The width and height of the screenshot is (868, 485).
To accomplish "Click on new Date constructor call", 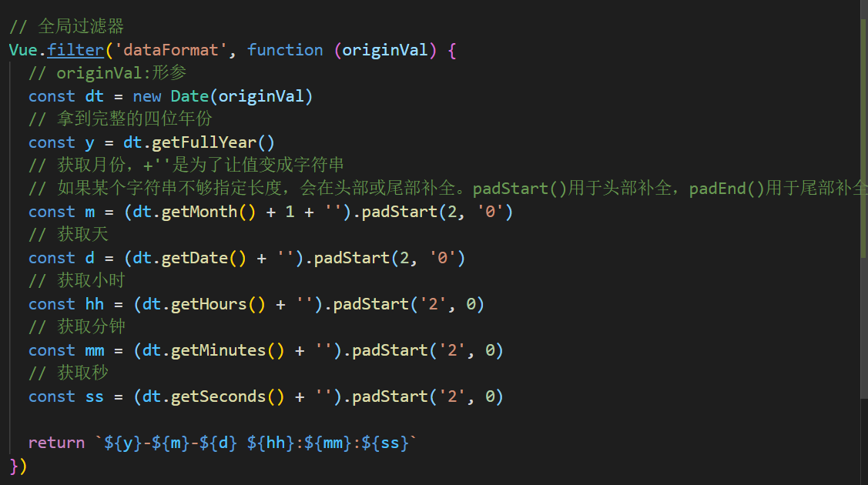I will [190, 96].
